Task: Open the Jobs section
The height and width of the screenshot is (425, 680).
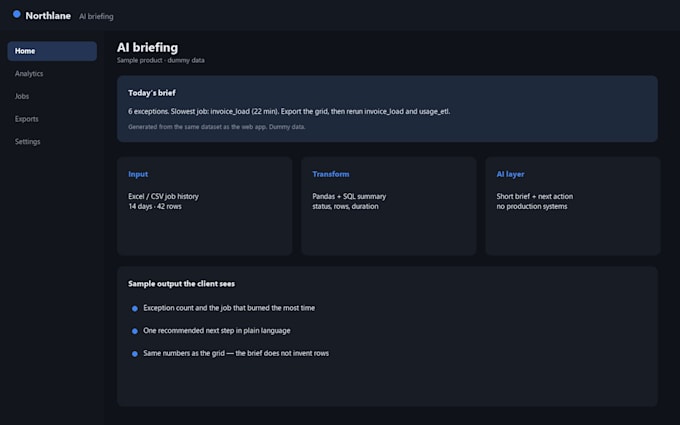Action: [22, 96]
